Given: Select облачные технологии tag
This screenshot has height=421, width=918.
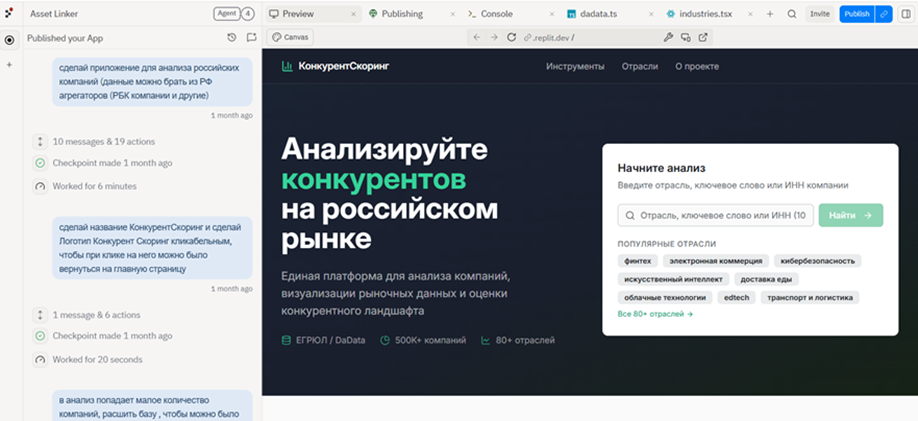Looking at the screenshot, I should (x=665, y=298).
